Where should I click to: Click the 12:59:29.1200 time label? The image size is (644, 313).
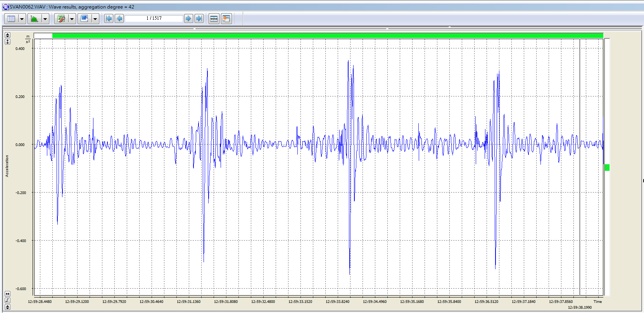pyautogui.click(x=77, y=302)
